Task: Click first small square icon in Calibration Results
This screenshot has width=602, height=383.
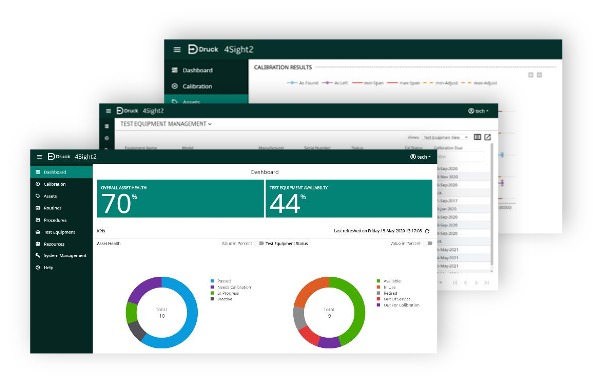Action: pyautogui.click(x=531, y=75)
